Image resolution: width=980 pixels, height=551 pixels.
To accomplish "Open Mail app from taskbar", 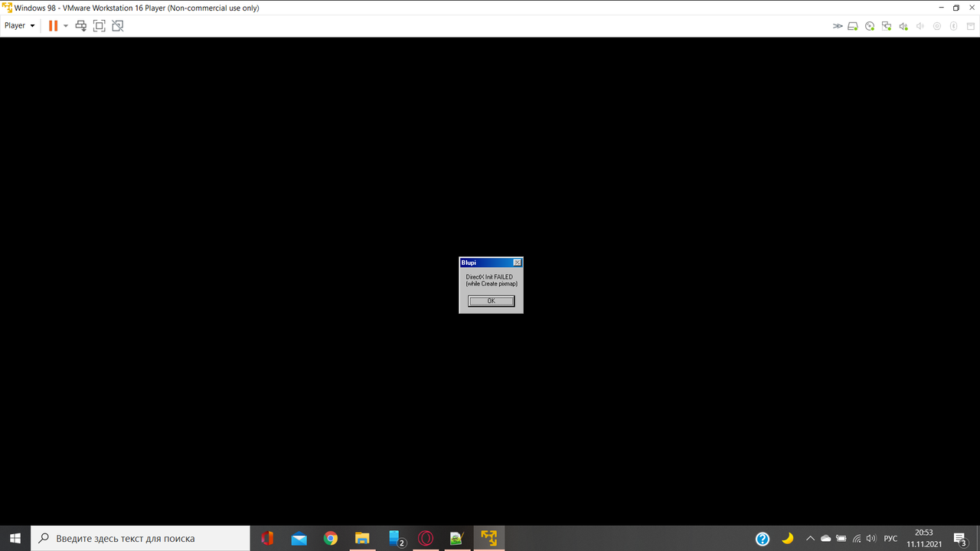I will click(x=299, y=538).
